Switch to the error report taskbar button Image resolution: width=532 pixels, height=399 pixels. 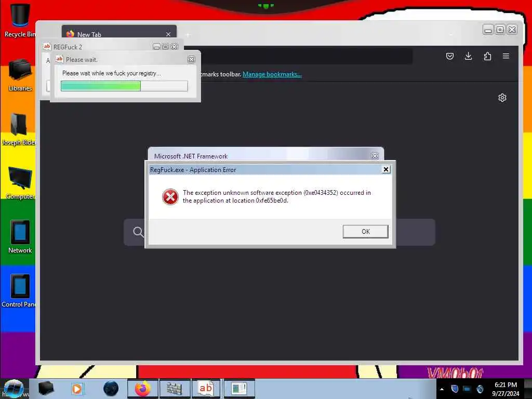click(239, 389)
